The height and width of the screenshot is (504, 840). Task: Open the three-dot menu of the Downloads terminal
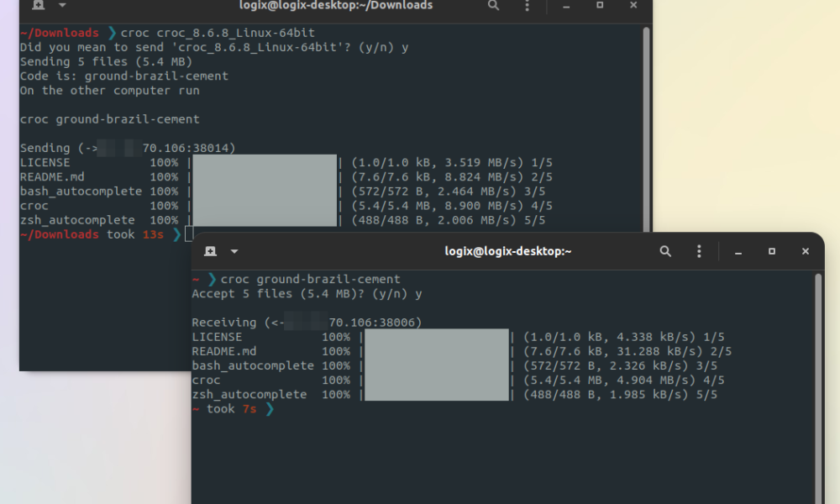coord(528,5)
